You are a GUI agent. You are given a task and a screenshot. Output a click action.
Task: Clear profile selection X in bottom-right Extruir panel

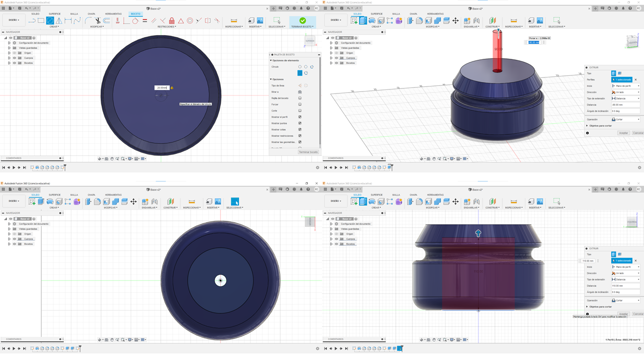(x=635, y=260)
